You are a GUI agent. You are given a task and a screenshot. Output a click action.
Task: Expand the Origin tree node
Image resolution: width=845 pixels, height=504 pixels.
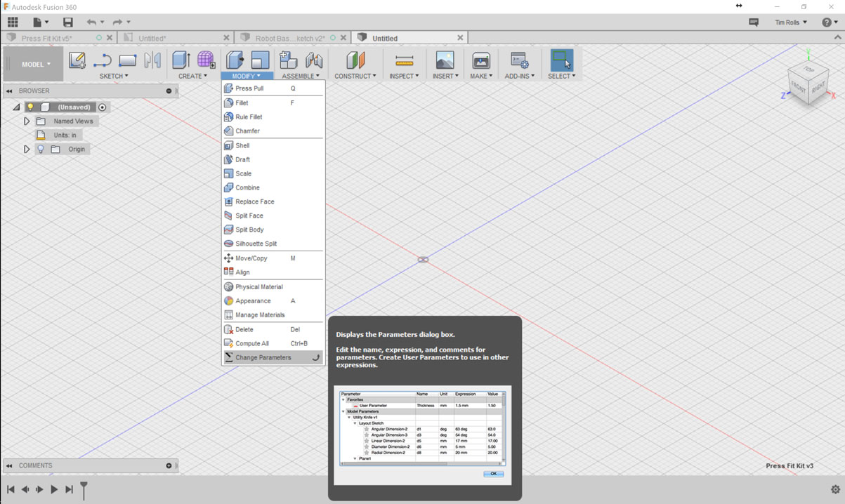pos(27,150)
